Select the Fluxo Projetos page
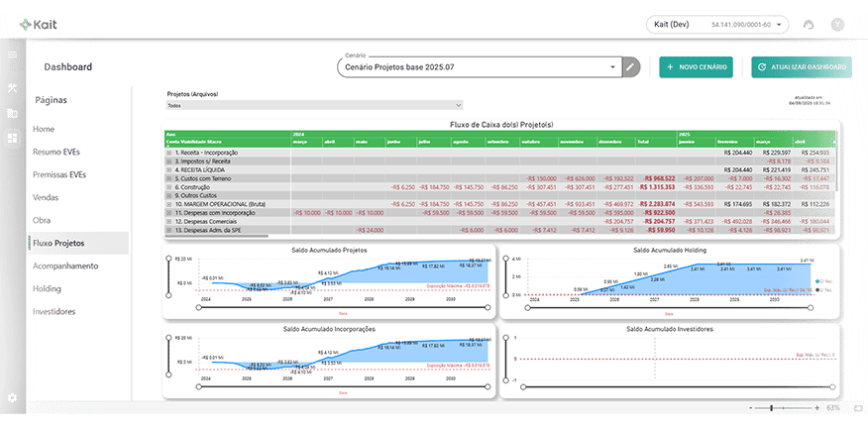Screen dimensions: 868x427 [x=78, y=243]
